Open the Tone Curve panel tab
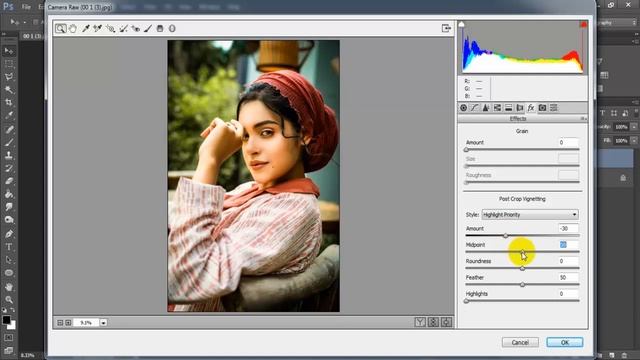Image resolution: width=640 pixels, height=360 pixels. click(x=474, y=108)
